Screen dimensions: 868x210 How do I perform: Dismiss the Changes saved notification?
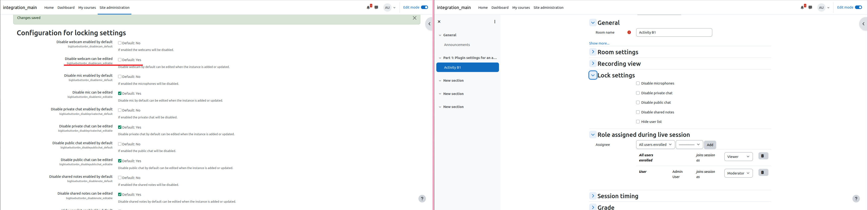(415, 18)
